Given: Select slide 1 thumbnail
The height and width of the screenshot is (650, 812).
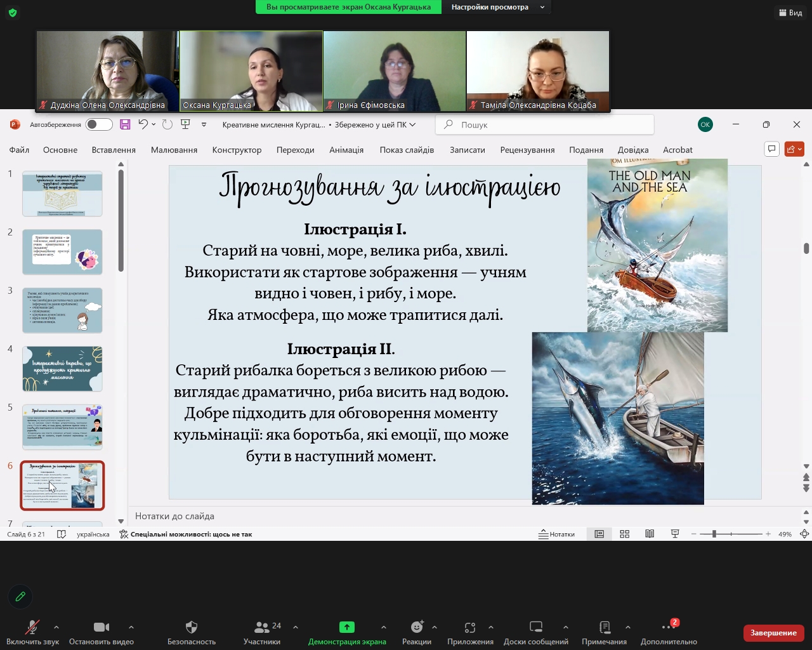Looking at the screenshot, I should click(x=62, y=194).
